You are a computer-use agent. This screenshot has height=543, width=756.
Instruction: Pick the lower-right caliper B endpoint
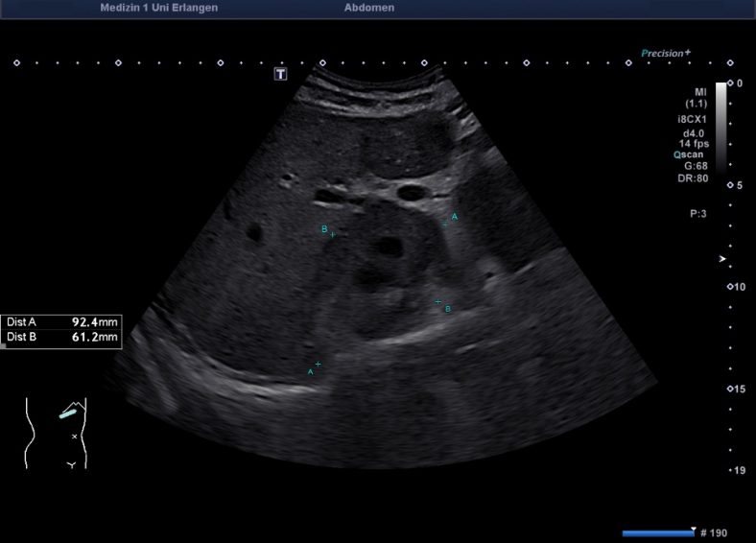click(438, 302)
